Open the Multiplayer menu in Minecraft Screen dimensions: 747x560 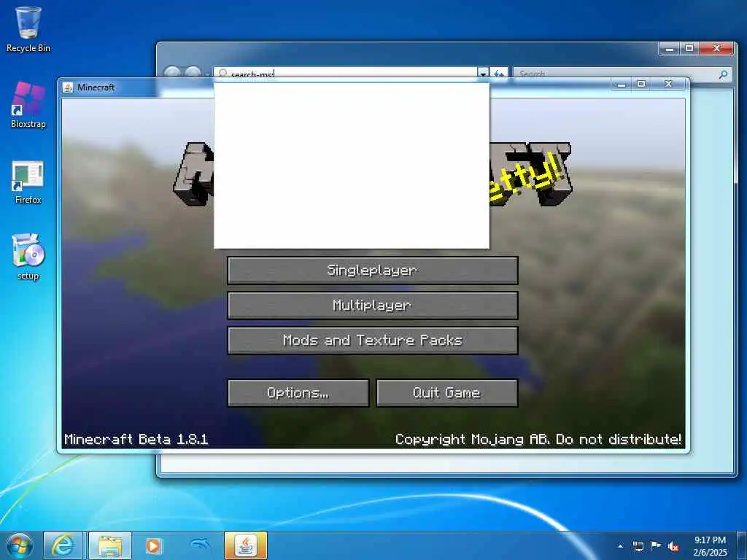pyautogui.click(x=373, y=306)
